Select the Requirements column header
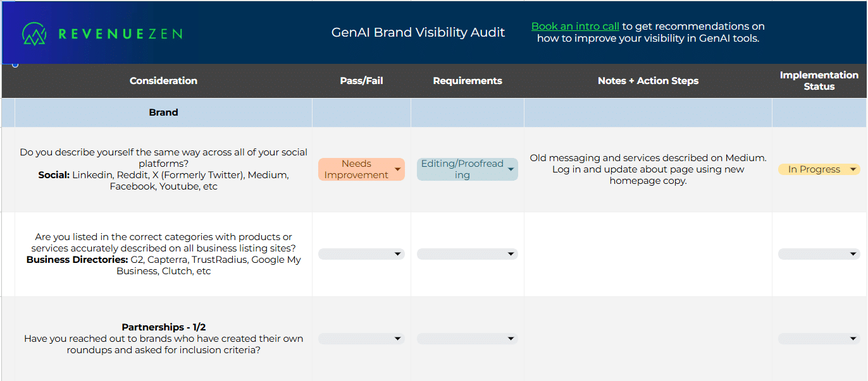Screen dimensions: 868x381 [x=468, y=81]
